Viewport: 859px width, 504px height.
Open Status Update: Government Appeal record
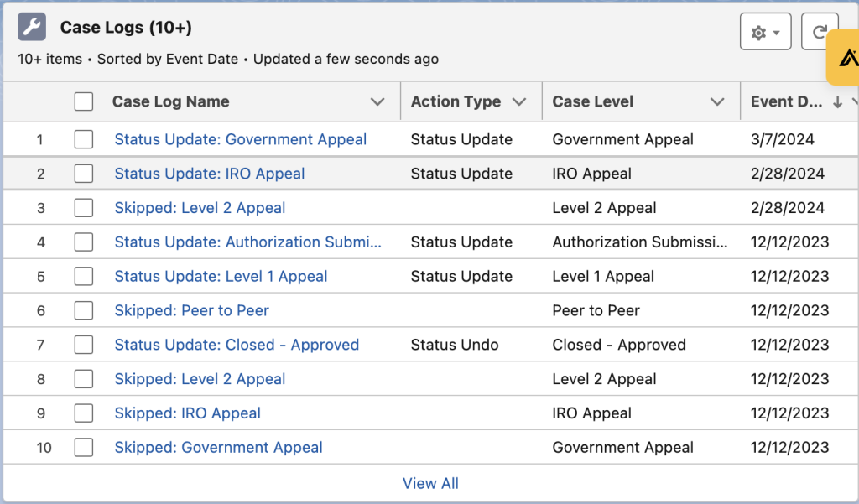click(240, 140)
